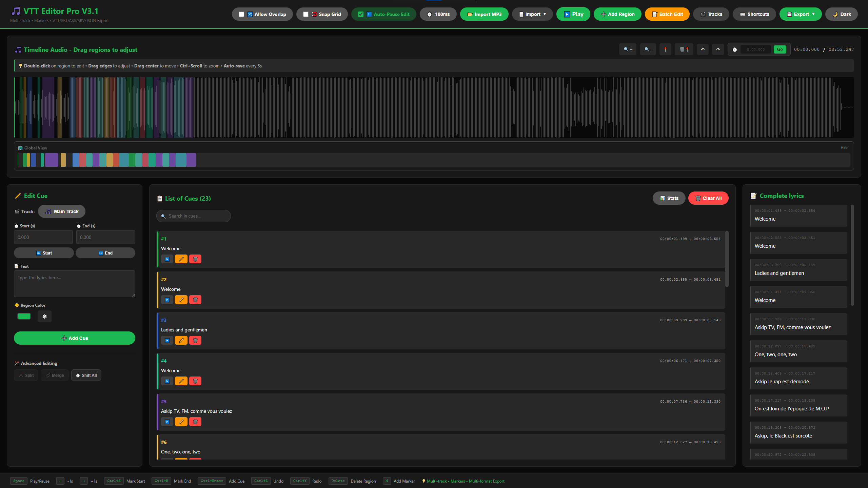The height and width of the screenshot is (488, 868).
Task: Click the timeline redo arrow
Action: [x=718, y=49]
